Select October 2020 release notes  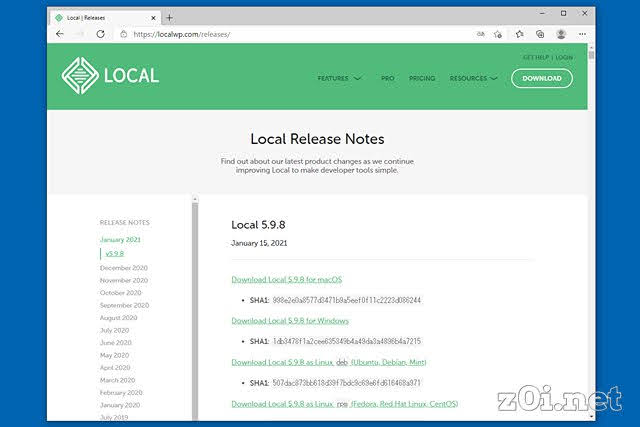point(120,293)
